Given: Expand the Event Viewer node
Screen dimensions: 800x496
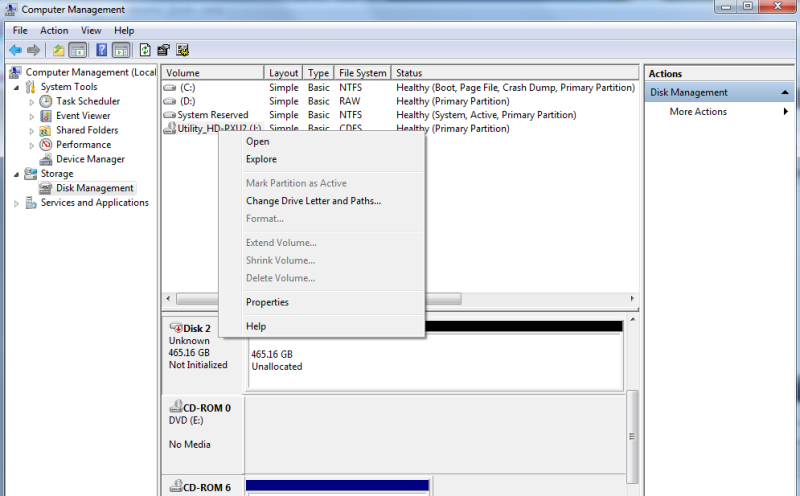Looking at the screenshot, I should click(x=32, y=116).
